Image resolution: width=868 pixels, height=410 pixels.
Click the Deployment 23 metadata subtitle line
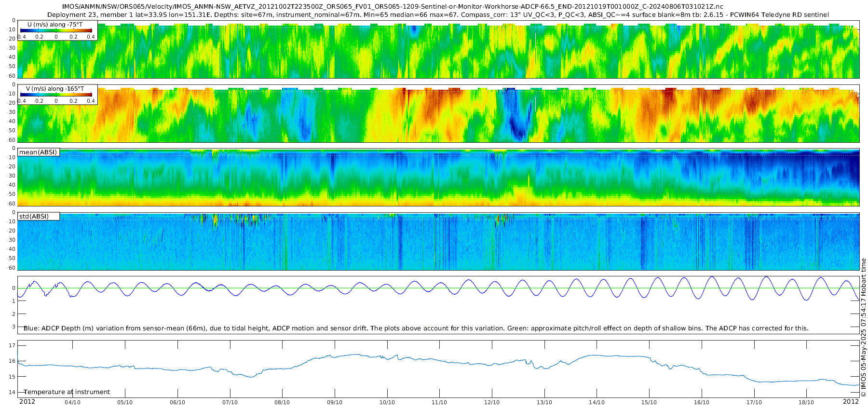pos(438,14)
